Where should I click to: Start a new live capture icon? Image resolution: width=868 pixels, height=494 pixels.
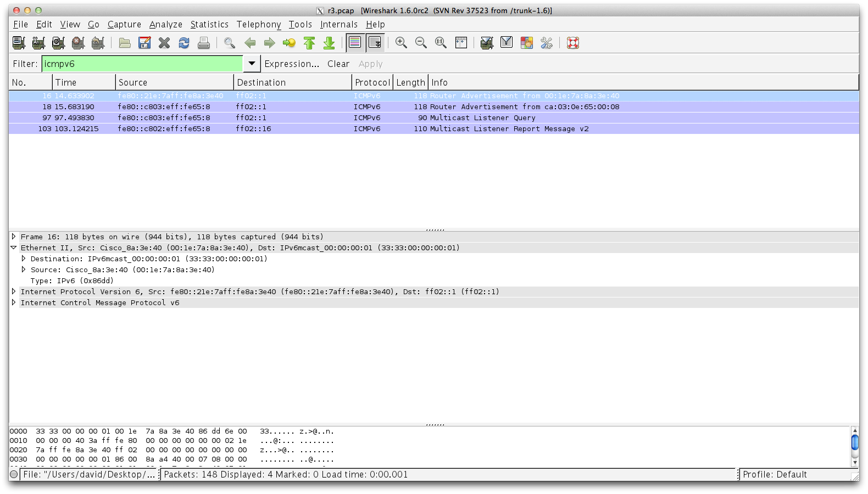(58, 43)
